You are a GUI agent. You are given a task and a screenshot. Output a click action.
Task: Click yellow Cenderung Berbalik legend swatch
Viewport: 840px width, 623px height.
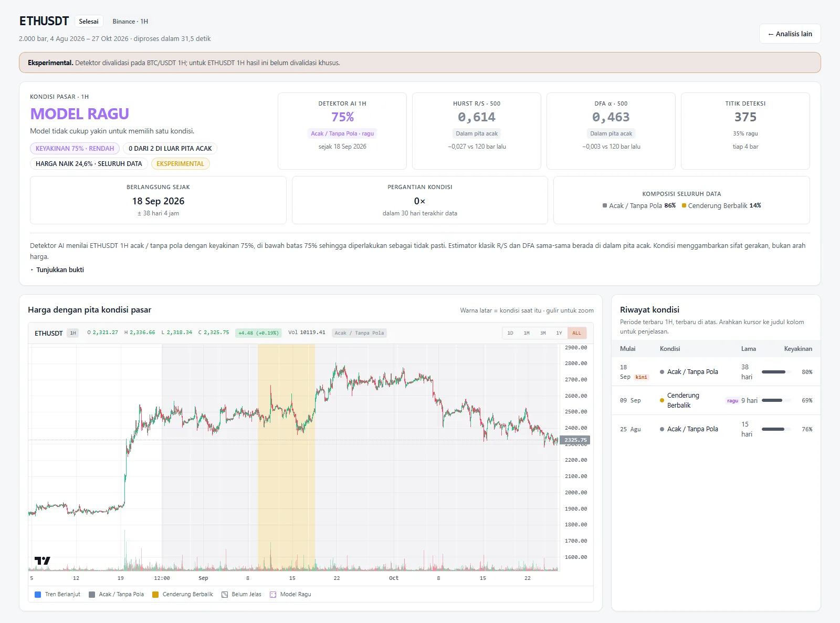(x=155, y=595)
